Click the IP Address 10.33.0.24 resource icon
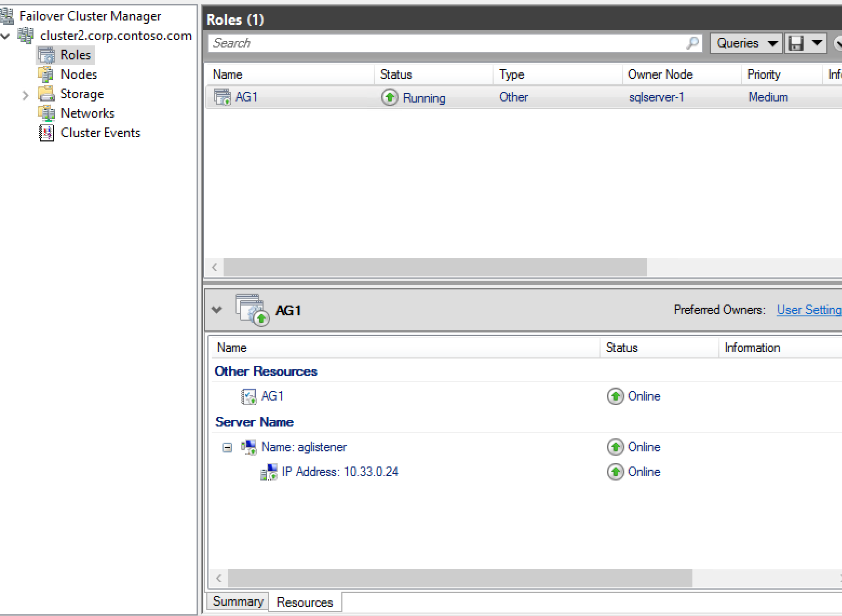Viewport: 842px width, 616px height. [269, 472]
